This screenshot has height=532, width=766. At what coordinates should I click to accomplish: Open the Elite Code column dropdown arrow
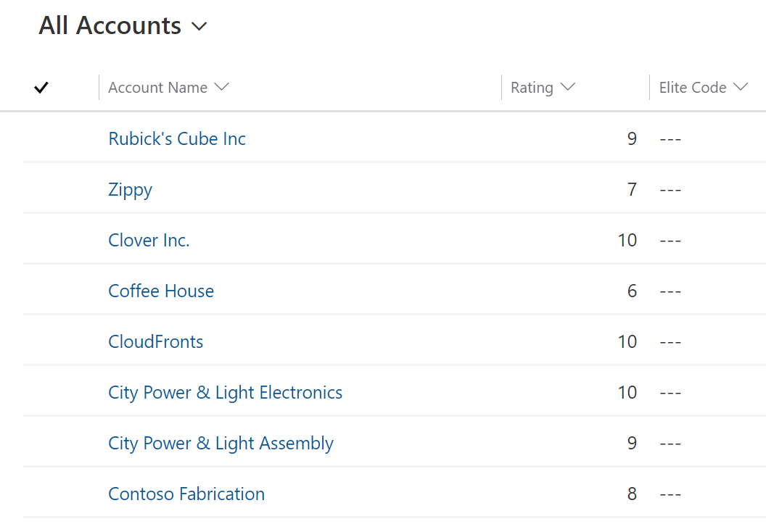pyautogui.click(x=741, y=87)
